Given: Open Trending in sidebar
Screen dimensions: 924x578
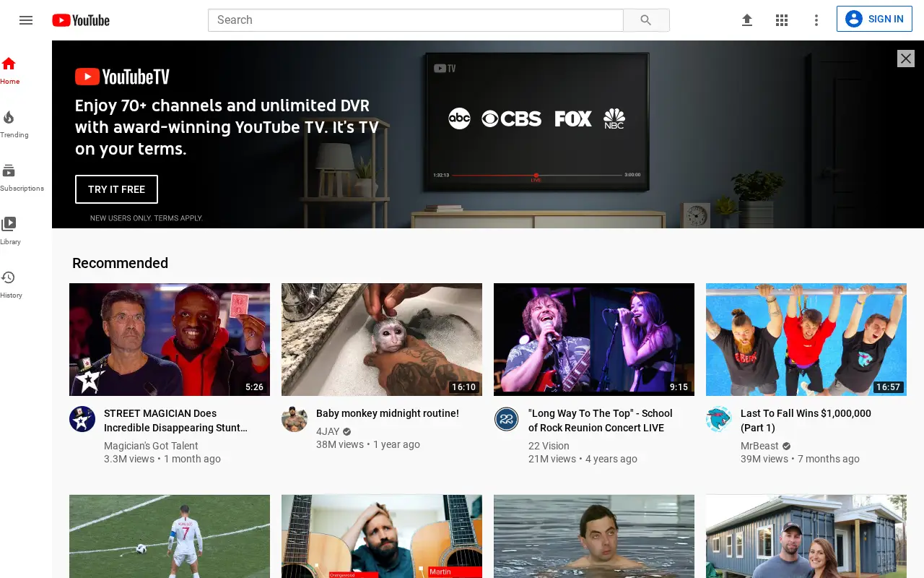Looking at the screenshot, I should click(x=14, y=124).
